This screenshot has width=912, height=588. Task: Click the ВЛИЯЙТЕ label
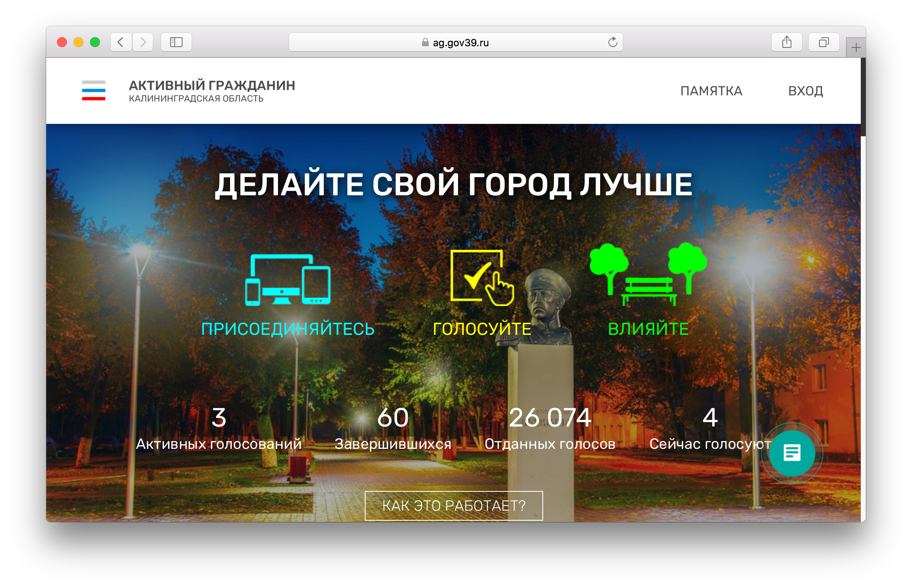[x=648, y=329]
